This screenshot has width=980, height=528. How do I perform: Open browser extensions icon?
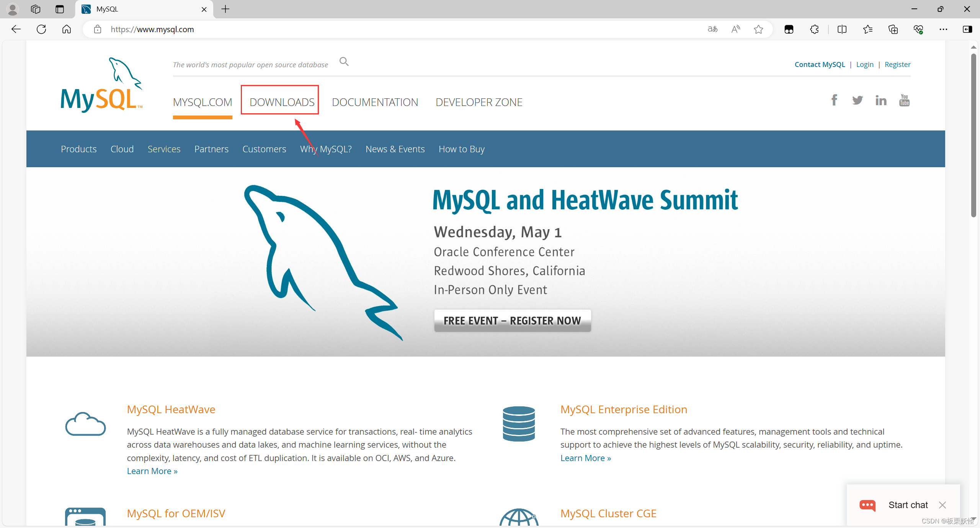[814, 29]
